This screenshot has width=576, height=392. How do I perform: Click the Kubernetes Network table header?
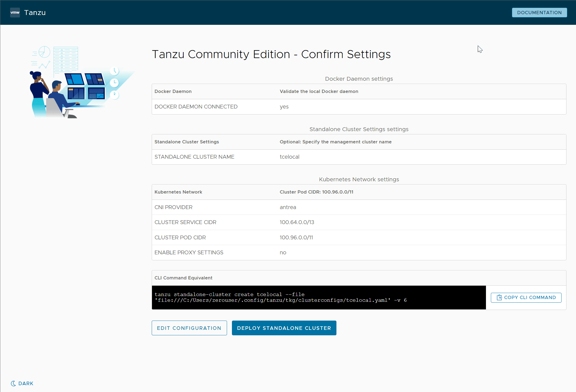[359, 192]
